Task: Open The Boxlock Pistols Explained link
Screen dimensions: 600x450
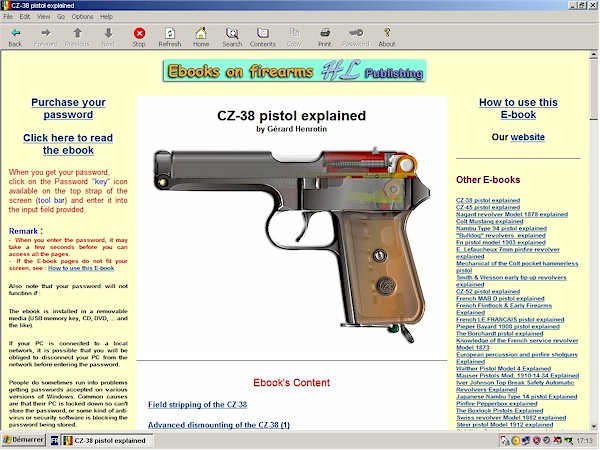Action: tap(500, 411)
